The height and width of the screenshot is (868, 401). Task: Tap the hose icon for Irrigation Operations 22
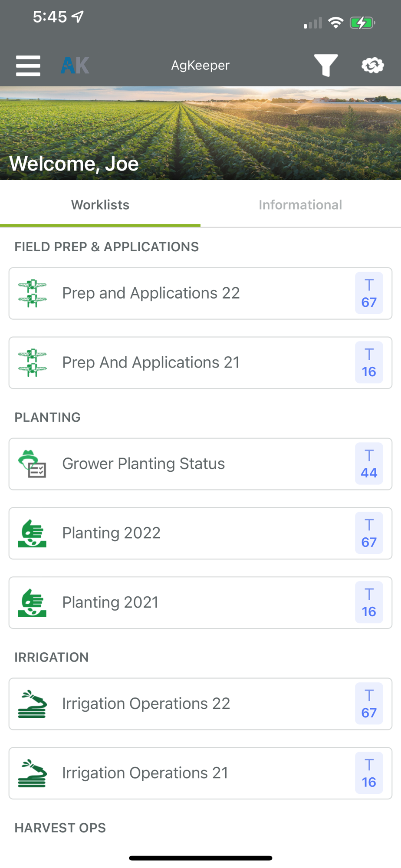coord(33,704)
